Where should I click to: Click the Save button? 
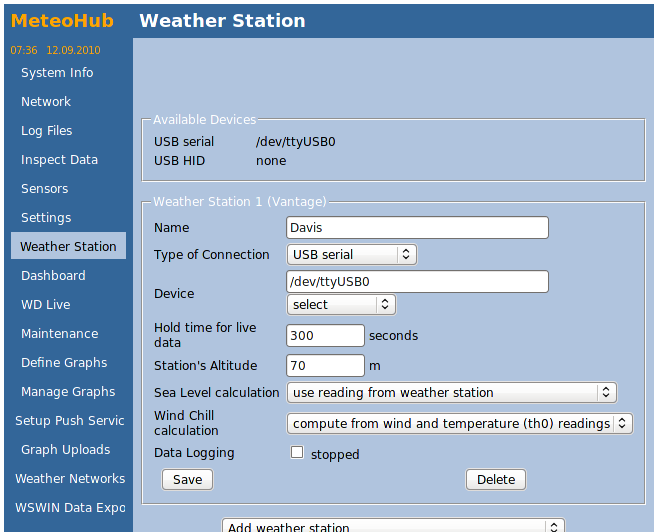click(187, 480)
